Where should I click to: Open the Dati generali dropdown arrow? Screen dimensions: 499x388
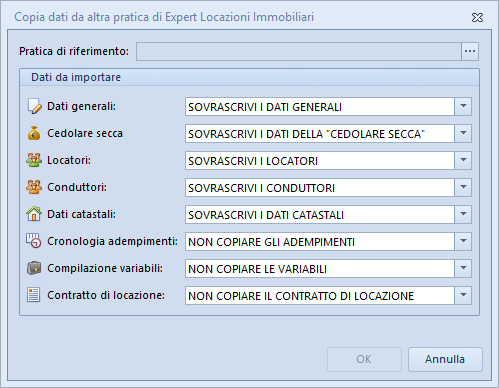pos(463,107)
